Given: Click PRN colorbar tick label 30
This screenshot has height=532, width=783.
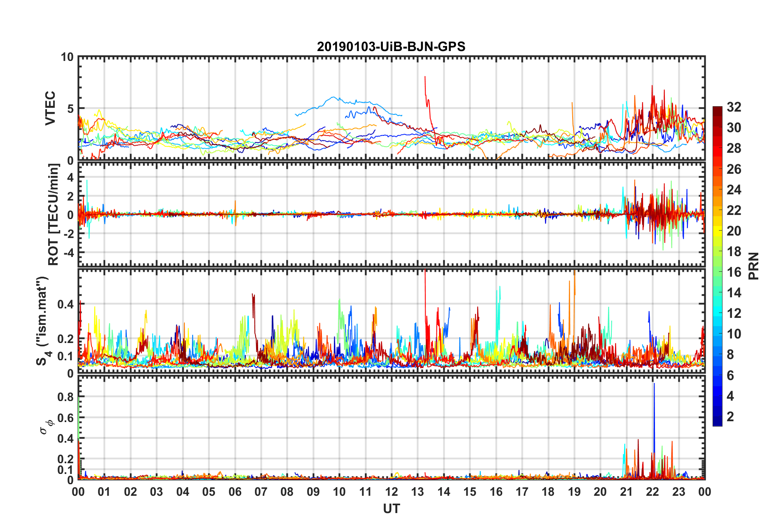Looking at the screenshot, I should click(734, 128).
